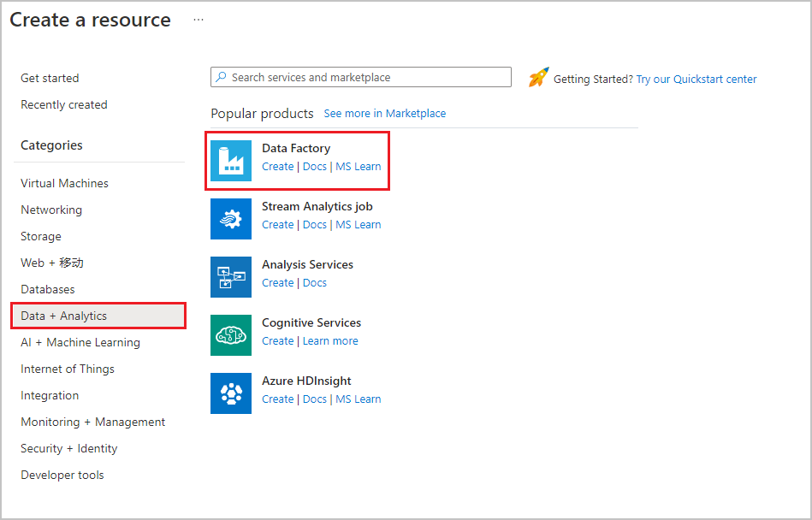Focus the Search services and marketplace field

tap(368, 77)
